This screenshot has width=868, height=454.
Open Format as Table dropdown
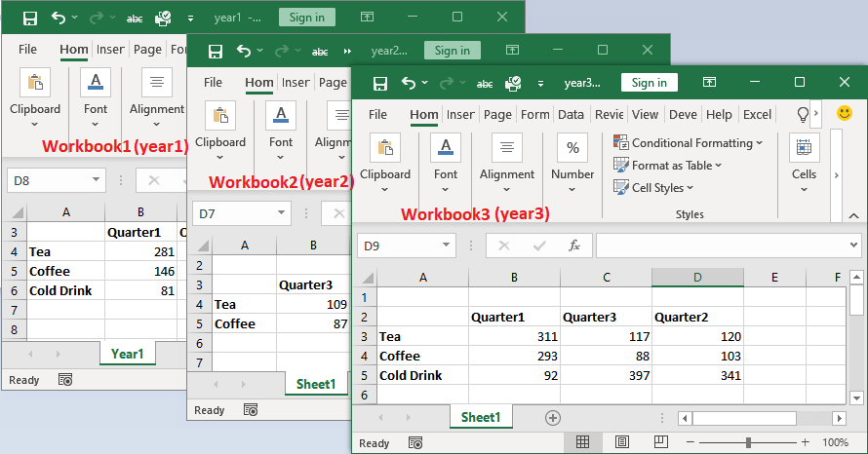coord(668,166)
